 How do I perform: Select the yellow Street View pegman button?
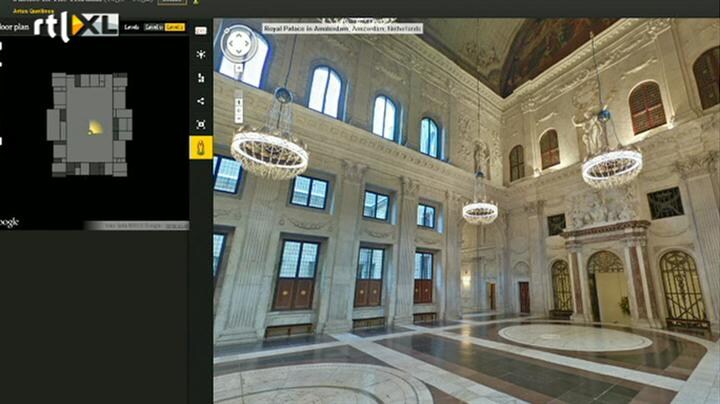click(x=201, y=147)
